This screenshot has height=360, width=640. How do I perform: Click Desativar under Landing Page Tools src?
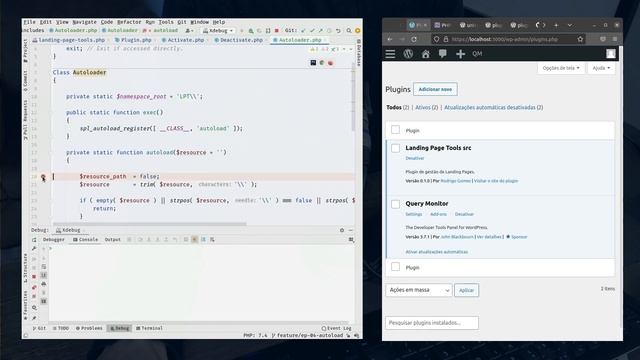(415, 158)
